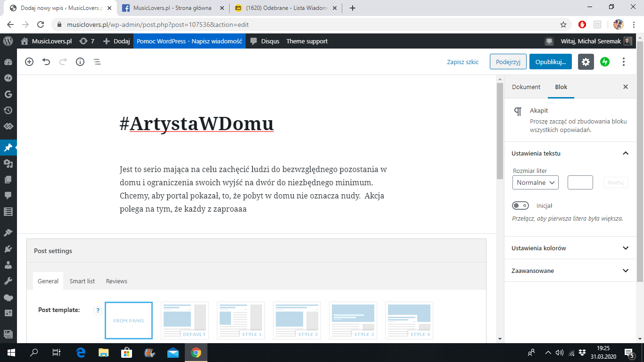The height and width of the screenshot is (362, 644).
Task: Open content structure info icon
Action: click(x=80, y=62)
